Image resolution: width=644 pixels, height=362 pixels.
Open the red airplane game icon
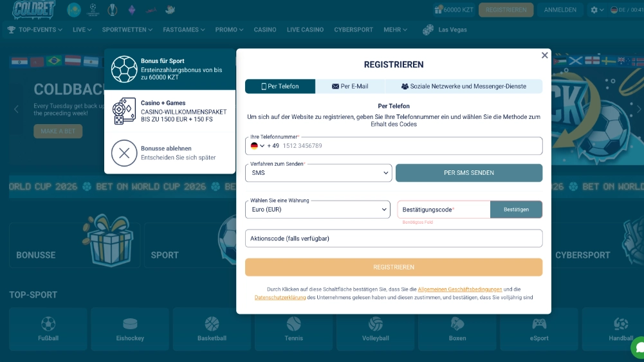click(151, 10)
